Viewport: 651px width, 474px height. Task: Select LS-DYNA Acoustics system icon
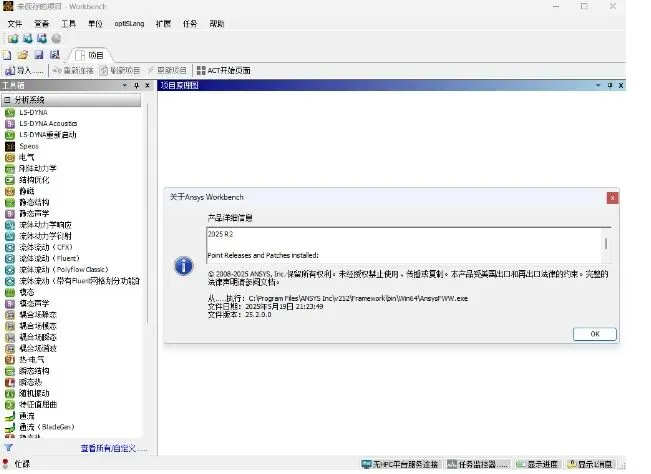point(10,124)
